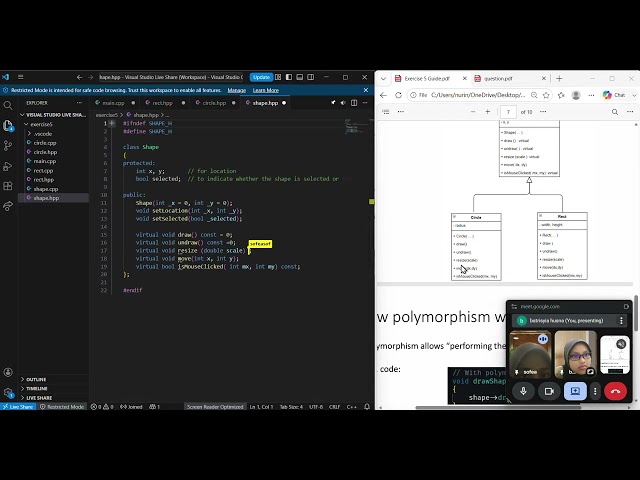
Task: Turn off camera in Google Meet
Action: [x=549, y=391]
